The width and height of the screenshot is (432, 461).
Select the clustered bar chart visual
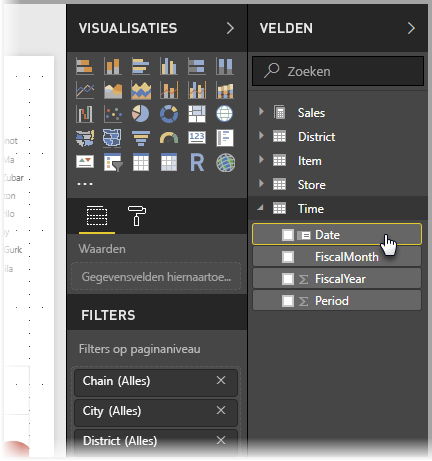(x=141, y=66)
